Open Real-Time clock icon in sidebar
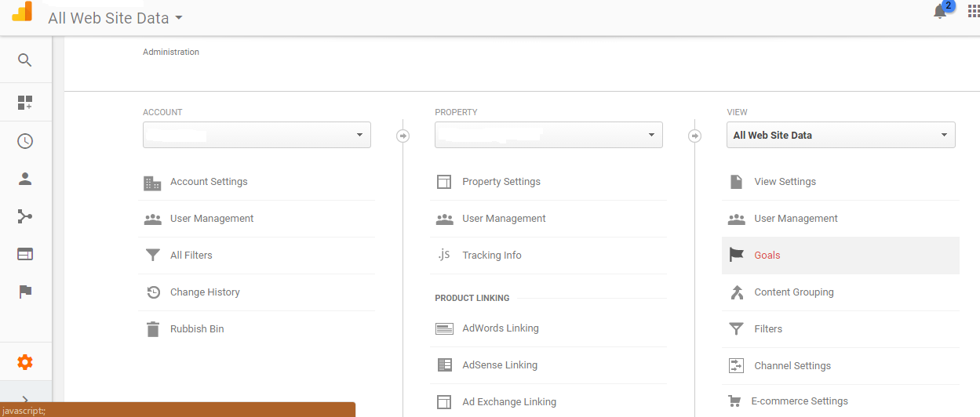This screenshot has width=980, height=417. click(x=25, y=141)
